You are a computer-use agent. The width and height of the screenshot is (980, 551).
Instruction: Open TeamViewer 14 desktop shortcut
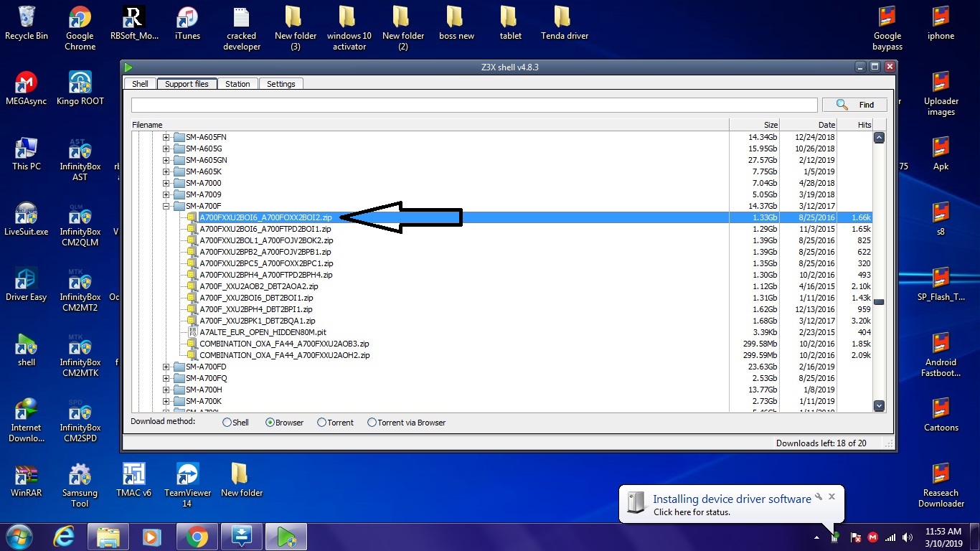point(187,485)
